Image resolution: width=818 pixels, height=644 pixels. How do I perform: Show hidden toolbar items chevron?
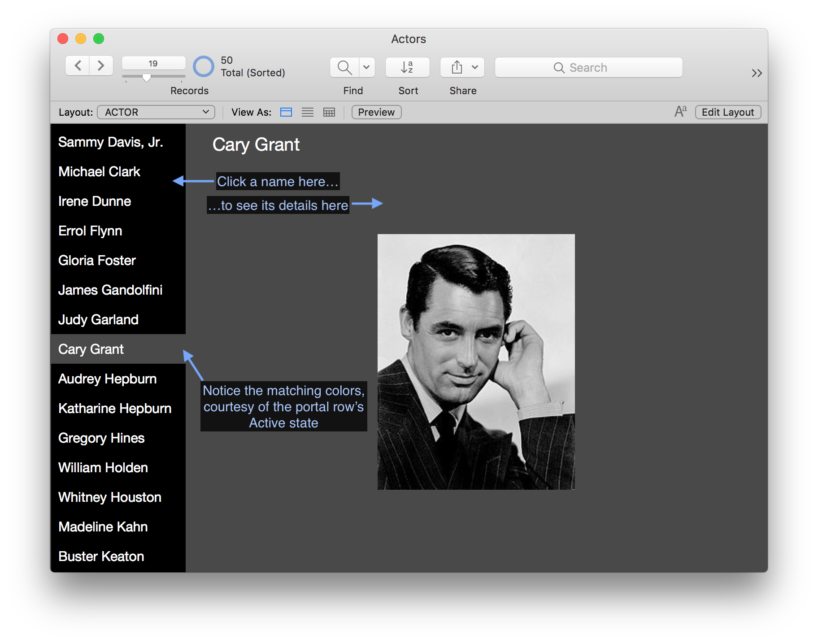[757, 73]
